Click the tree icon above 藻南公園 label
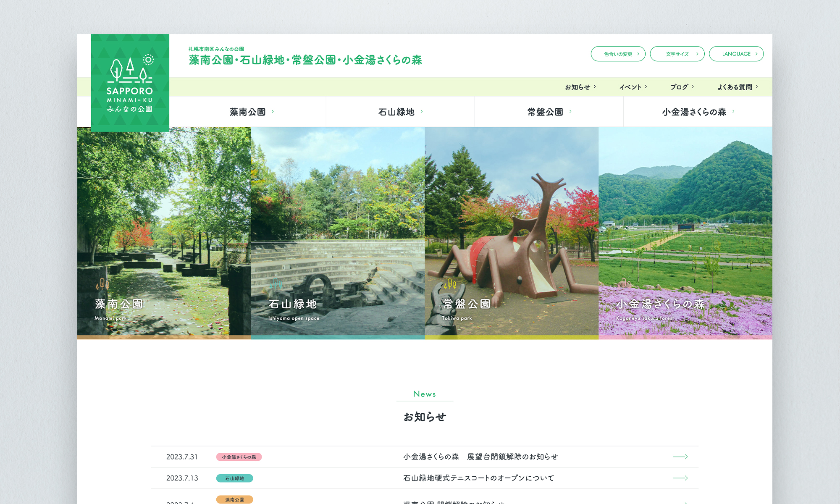 102,284
